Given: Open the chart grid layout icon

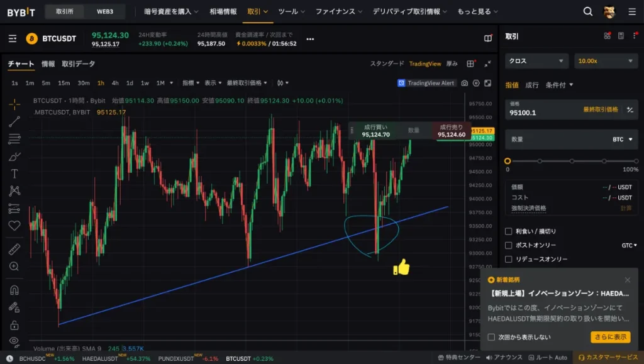Looking at the screenshot, I should point(470,63).
